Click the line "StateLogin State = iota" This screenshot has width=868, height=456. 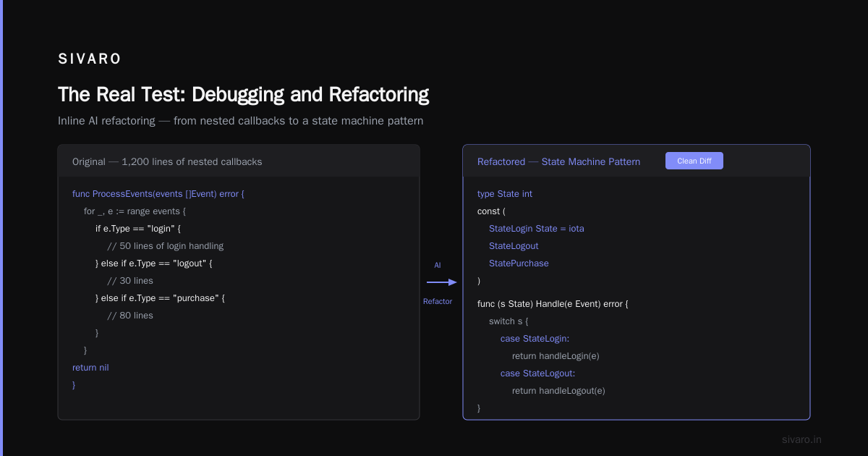point(536,229)
